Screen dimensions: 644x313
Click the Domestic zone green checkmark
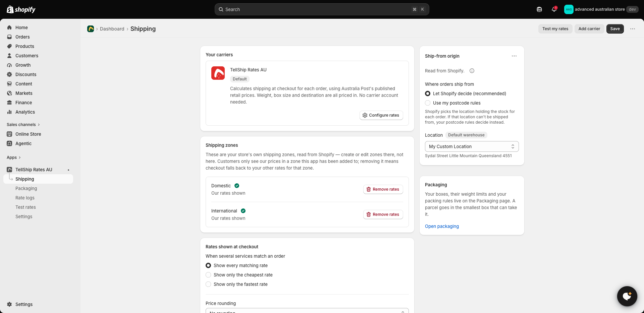[237, 186]
